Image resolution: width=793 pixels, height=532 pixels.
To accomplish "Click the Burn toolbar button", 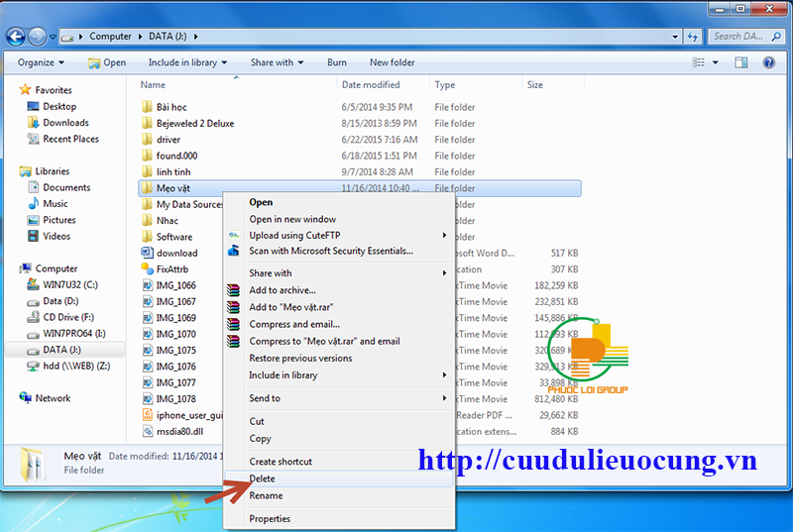I will [337, 62].
